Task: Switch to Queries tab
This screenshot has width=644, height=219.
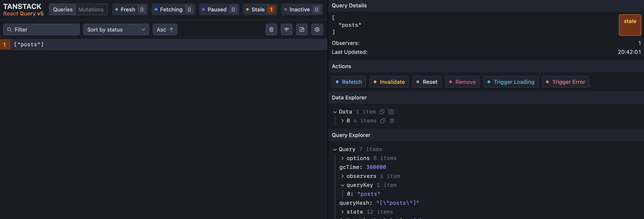Action: [63, 9]
